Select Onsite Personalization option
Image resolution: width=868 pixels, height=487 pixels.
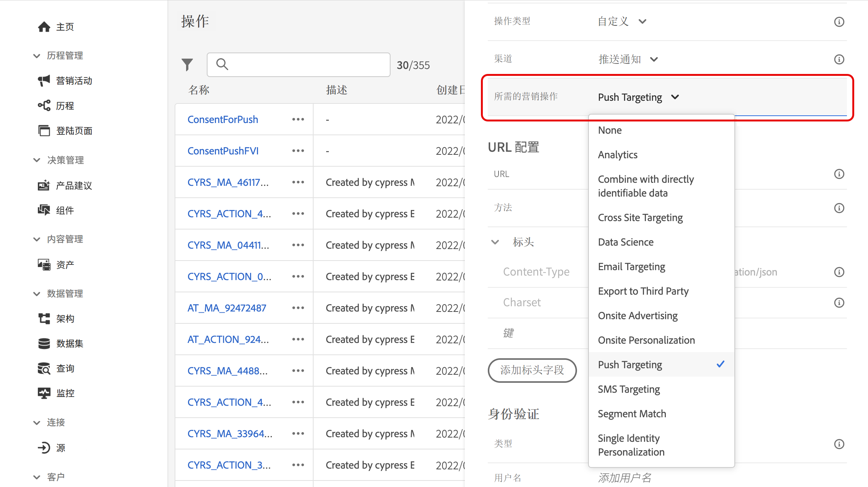click(x=646, y=340)
